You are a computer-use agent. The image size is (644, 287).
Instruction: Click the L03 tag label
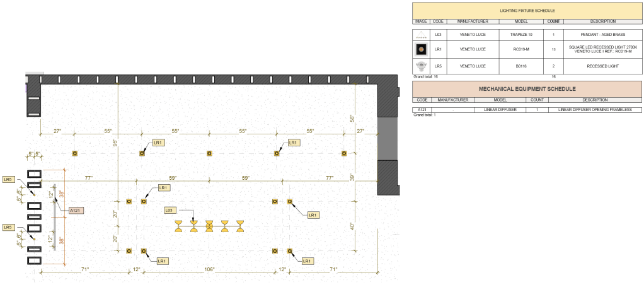[x=168, y=209]
